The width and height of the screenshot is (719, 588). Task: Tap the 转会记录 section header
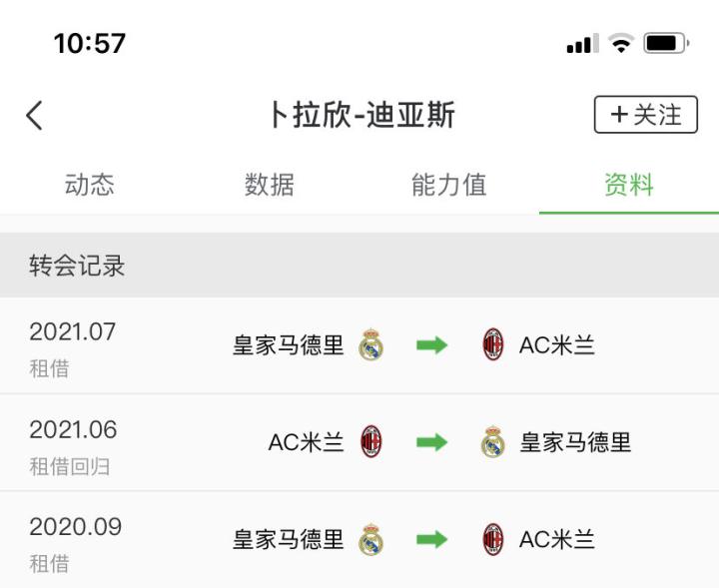pyautogui.click(x=77, y=267)
